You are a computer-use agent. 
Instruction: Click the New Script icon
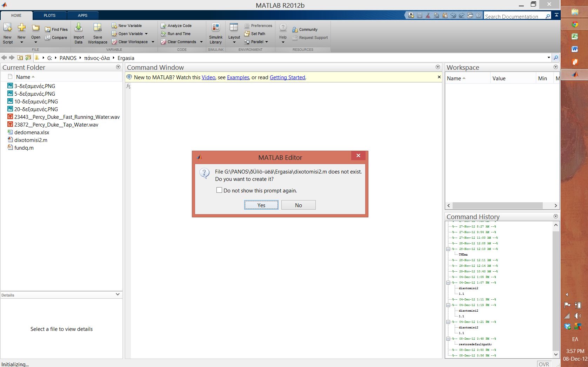click(x=7, y=28)
